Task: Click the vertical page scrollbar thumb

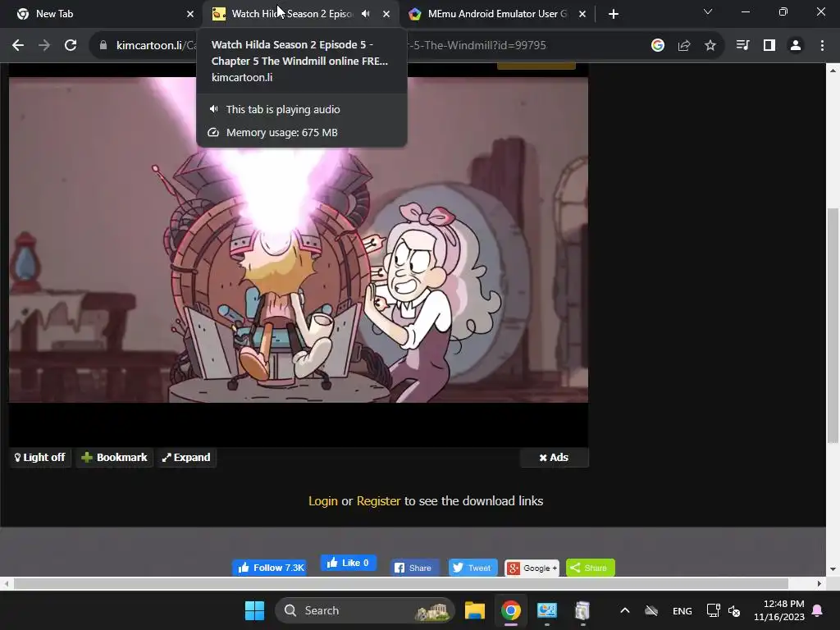Action: tap(833, 326)
